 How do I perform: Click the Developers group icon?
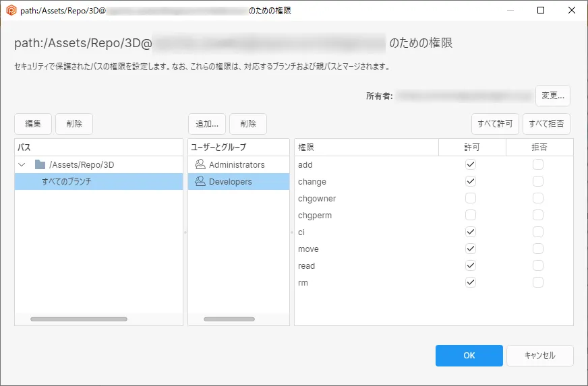(x=200, y=181)
